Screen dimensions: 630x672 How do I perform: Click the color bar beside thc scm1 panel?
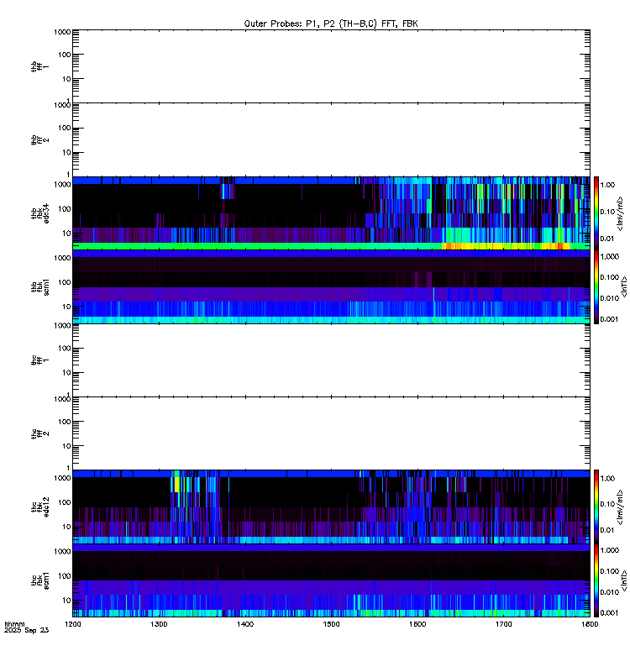click(x=596, y=580)
